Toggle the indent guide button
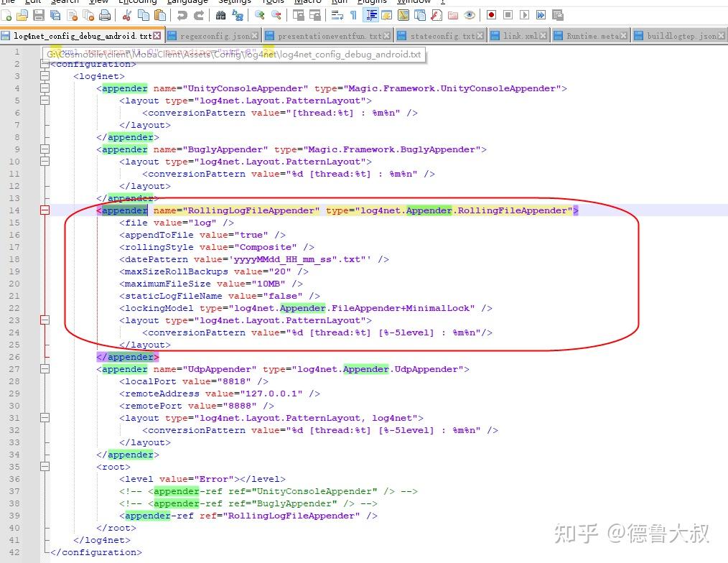Image resolution: width=728 pixels, height=563 pixels. pos(371,15)
